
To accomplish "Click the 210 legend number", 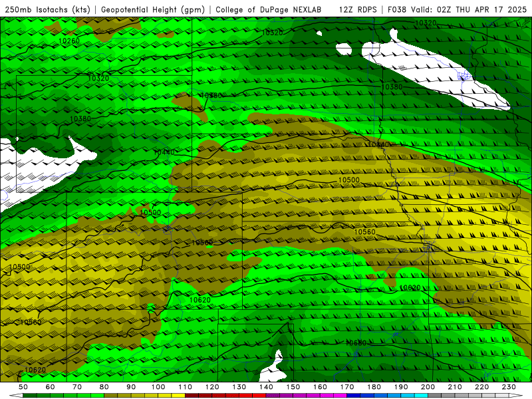I will pyautogui.click(x=455, y=387).
